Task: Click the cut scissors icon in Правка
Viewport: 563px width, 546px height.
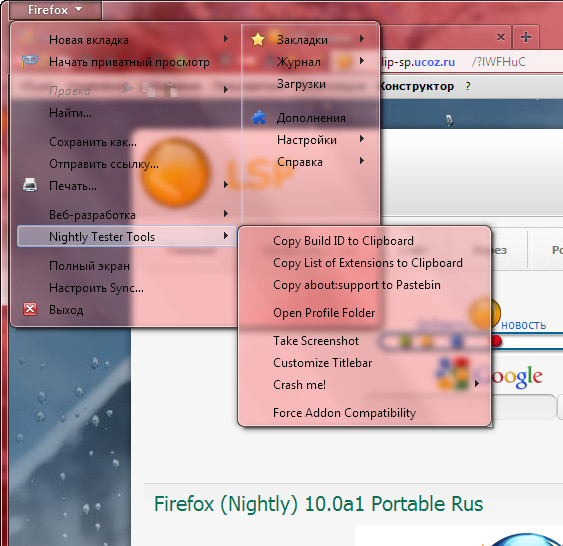Action: [x=127, y=89]
